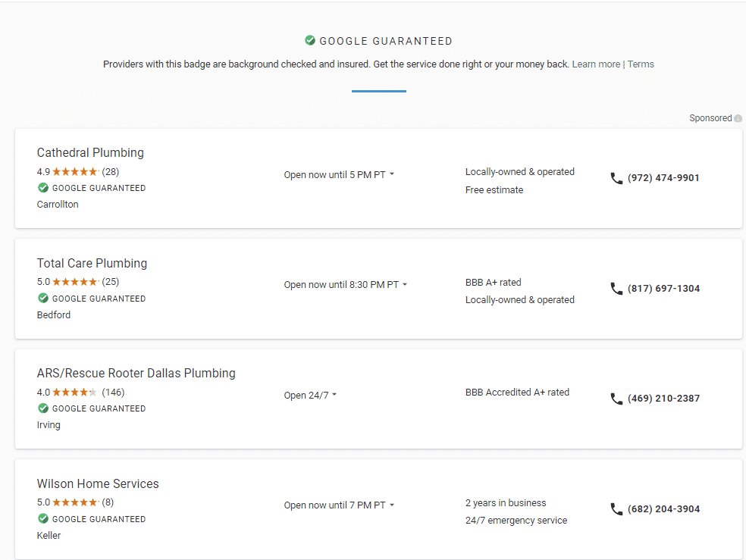Click '2 years in business' text
The height and width of the screenshot is (560, 746).
pyautogui.click(x=505, y=503)
